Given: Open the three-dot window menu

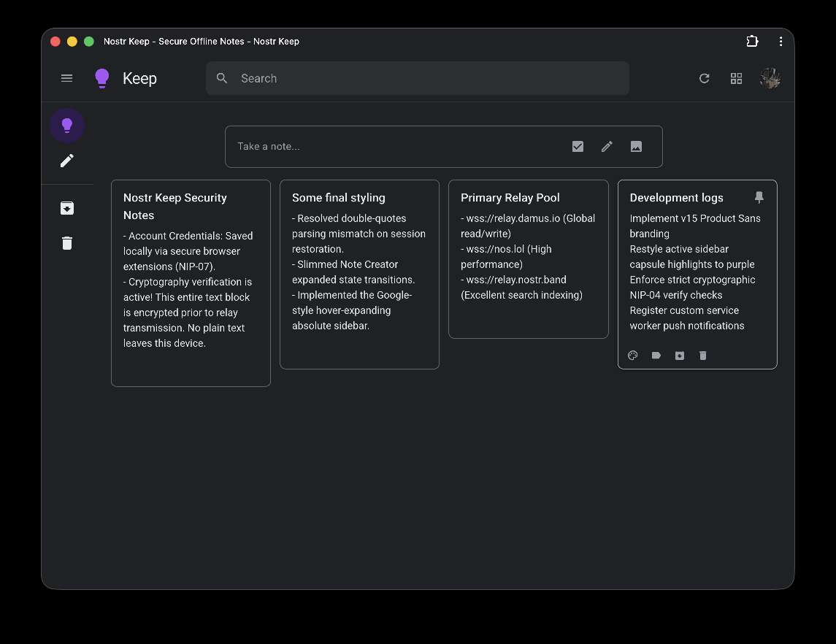Looking at the screenshot, I should (x=781, y=41).
